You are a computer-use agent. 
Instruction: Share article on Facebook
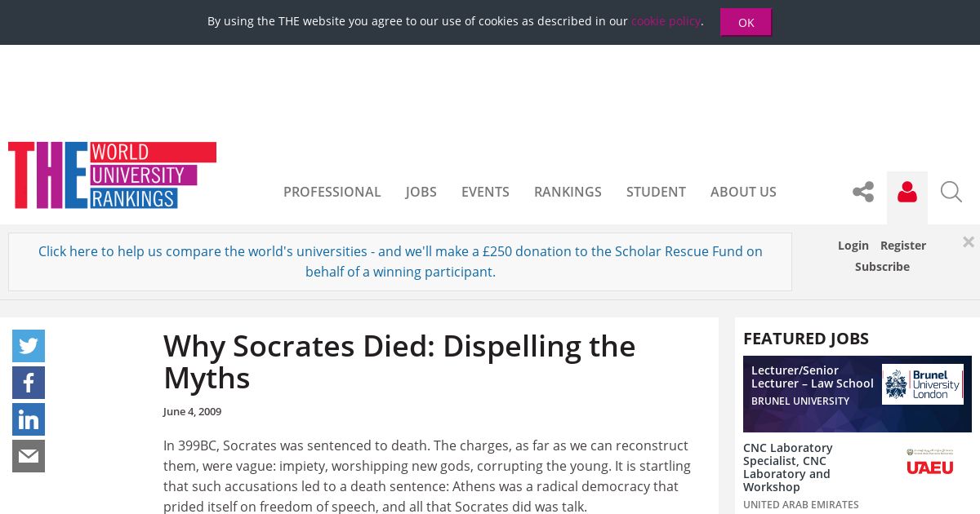29,383
